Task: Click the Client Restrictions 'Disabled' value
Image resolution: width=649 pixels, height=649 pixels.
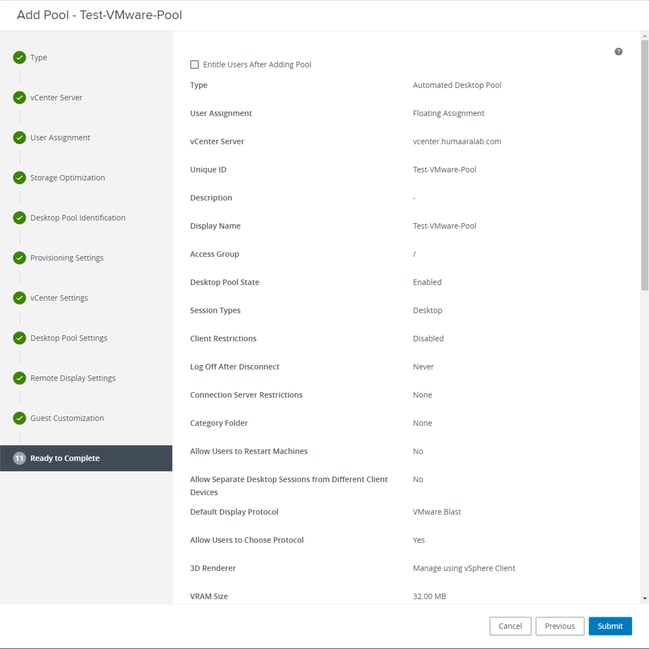Action: 428,338
